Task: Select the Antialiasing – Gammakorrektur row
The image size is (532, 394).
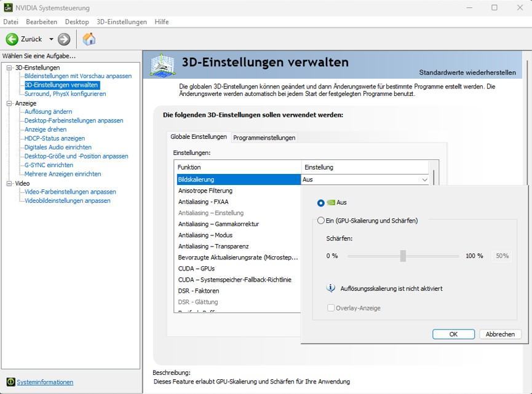Action: [239, 224]
